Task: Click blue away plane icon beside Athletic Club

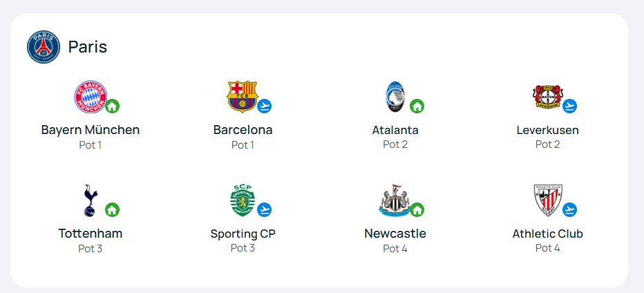Action: (x=569, y=209)
